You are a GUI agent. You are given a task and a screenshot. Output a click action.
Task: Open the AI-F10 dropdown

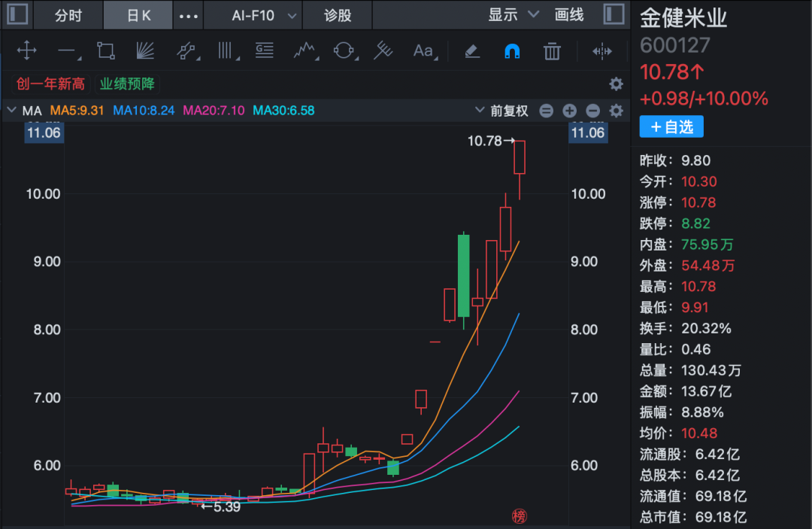264,16
